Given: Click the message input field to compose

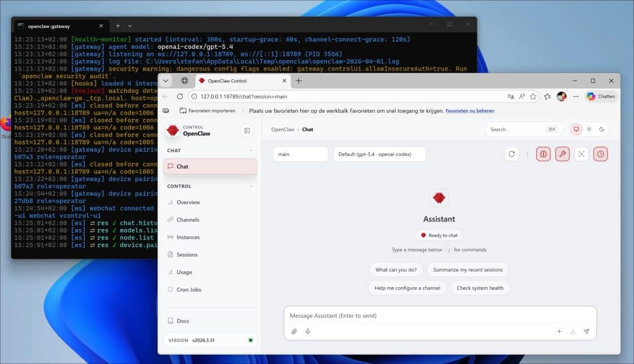Looking at the screenshot, I should pos(402,316).
